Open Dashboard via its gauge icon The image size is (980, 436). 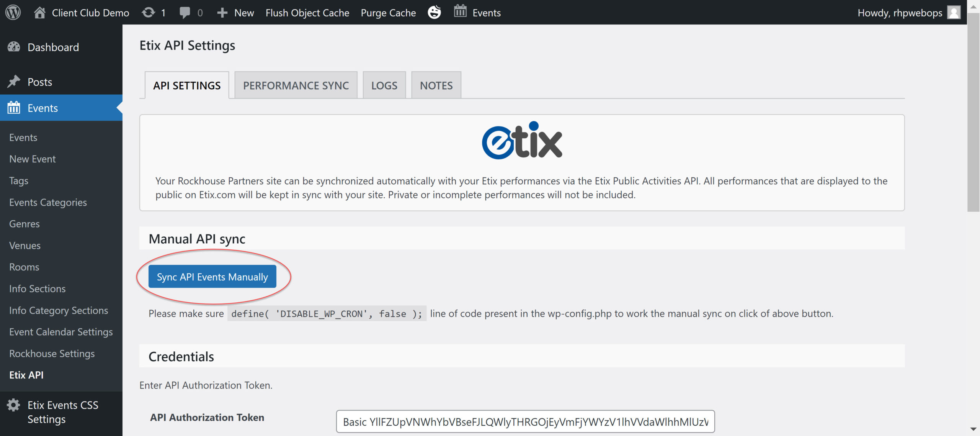pyautogui.click(x=14, y=47)
